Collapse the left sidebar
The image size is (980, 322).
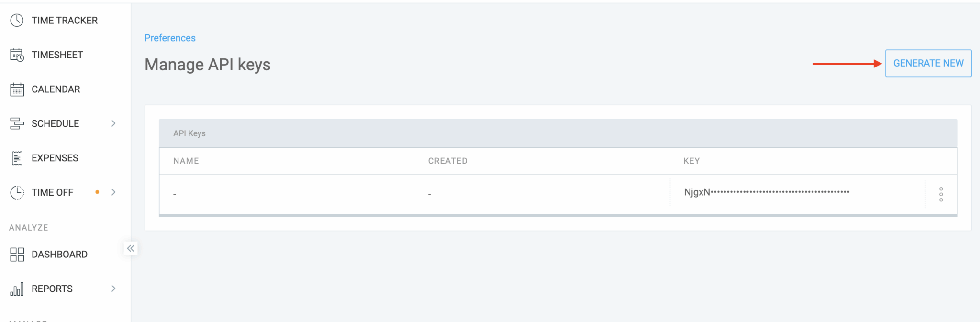coord(131,248)
